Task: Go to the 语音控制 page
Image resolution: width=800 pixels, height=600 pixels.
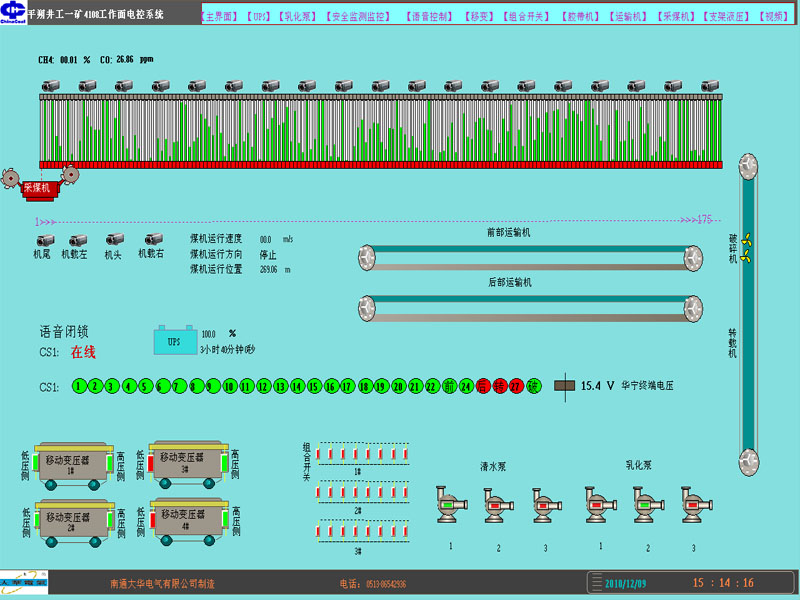Action: 430,17
